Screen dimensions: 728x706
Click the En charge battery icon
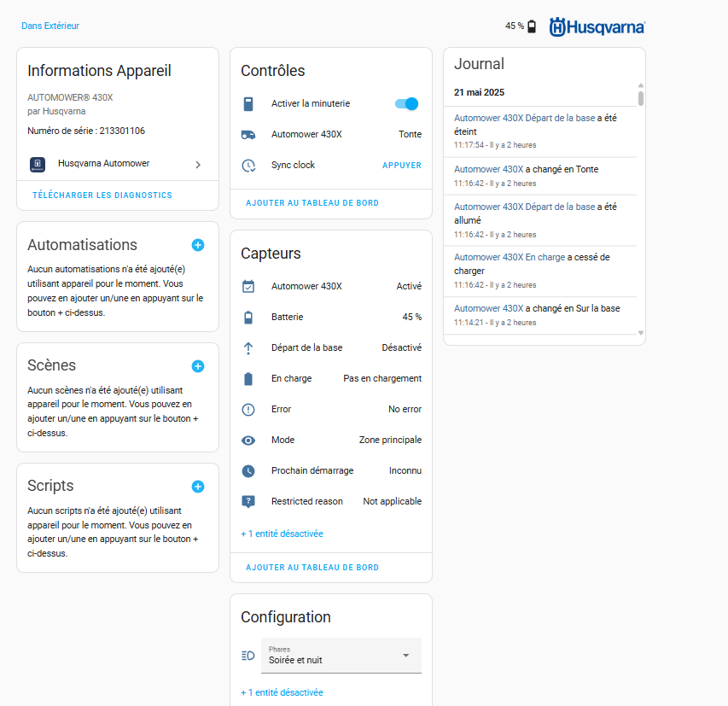[248, 379]
